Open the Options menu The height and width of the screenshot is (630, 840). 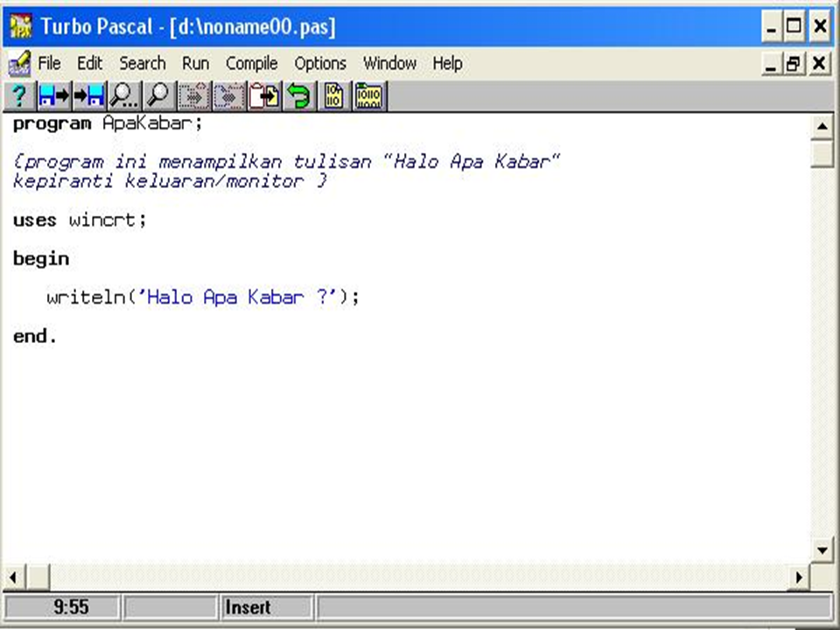[319, 63]
